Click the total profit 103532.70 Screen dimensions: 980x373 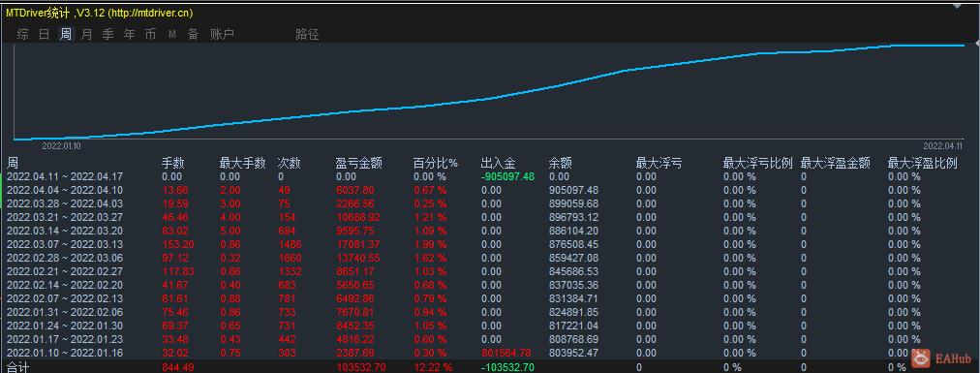pos(360,367)
